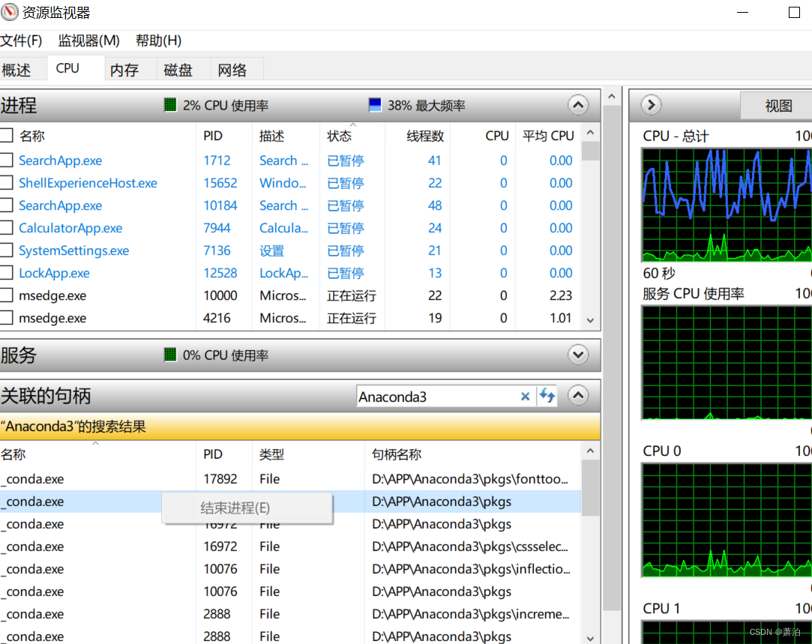Click handles list scrollbar down arrow
Screen dimensions: 812x644
(590, 638)
